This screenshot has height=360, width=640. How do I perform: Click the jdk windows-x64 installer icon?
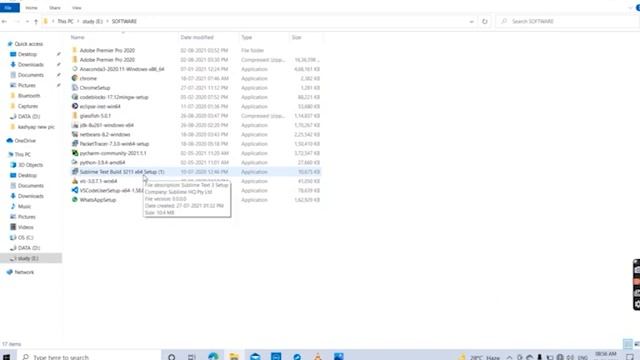point(74,125)
